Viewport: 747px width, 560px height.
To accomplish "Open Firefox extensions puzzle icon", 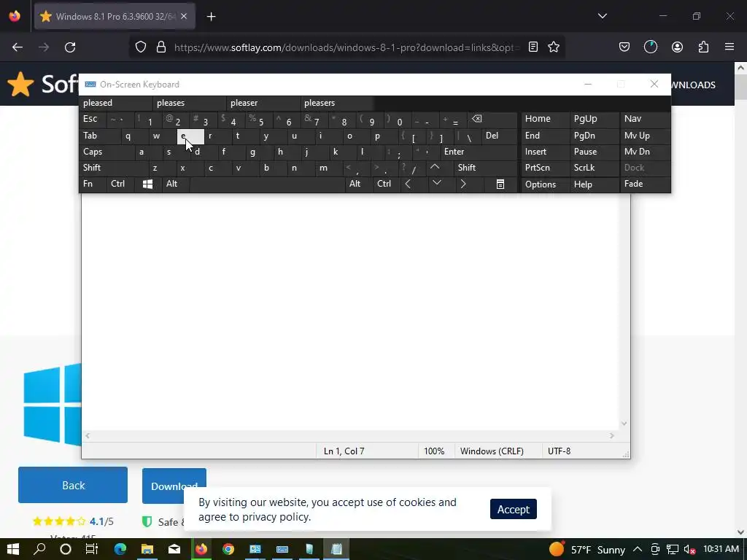I will 703,47.
